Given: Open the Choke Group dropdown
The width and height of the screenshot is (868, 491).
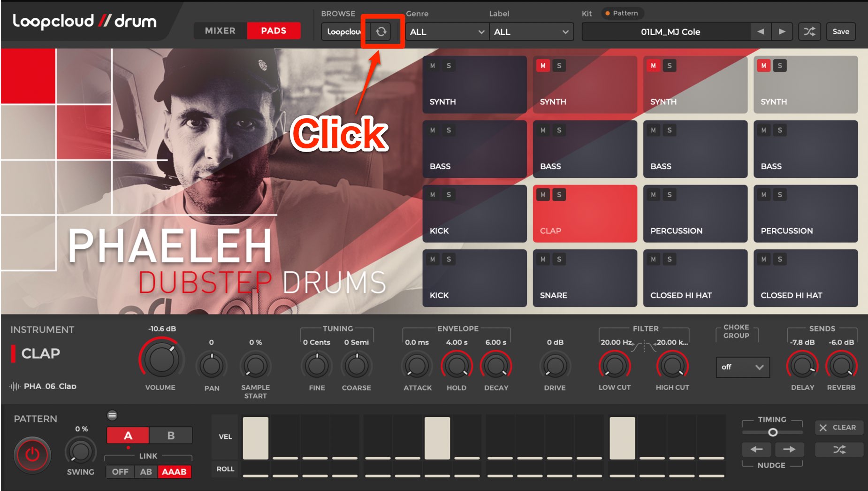Looking at the screenshot, I should pos(743,367).
